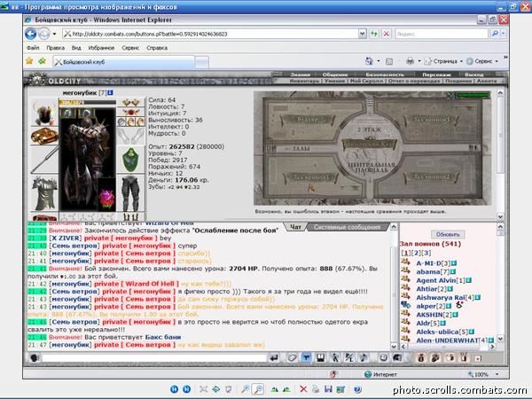Switch to the Системные сообщения tab
The image size is (532, 399).
[347, 227]
